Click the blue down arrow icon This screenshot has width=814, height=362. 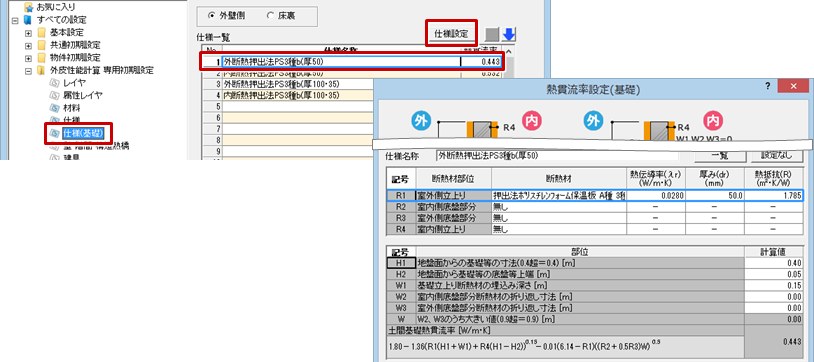tap(509, 34)
